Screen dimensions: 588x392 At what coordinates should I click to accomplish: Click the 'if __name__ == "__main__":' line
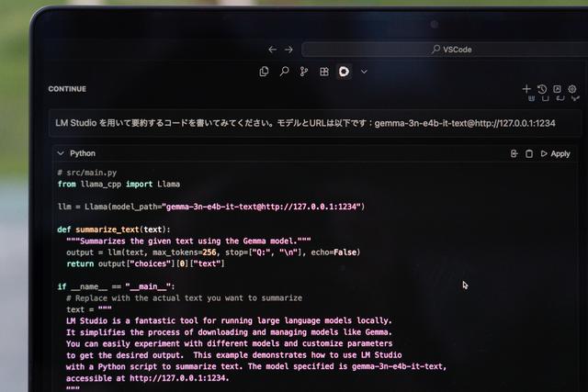[117, 286]
